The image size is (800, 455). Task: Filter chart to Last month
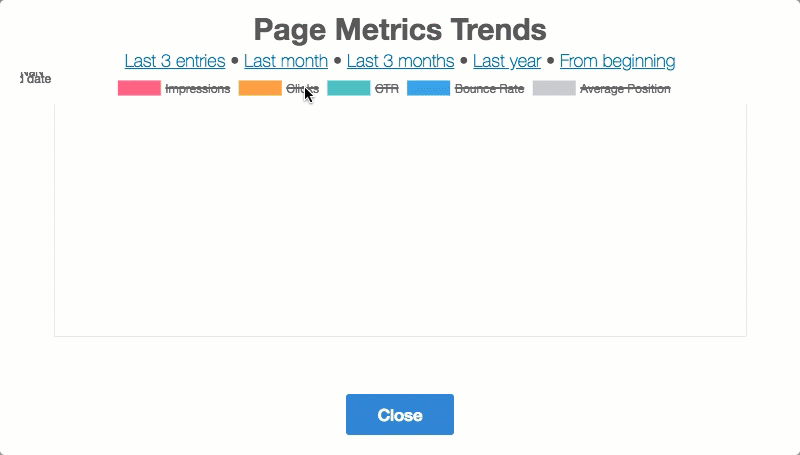[286, 61]
